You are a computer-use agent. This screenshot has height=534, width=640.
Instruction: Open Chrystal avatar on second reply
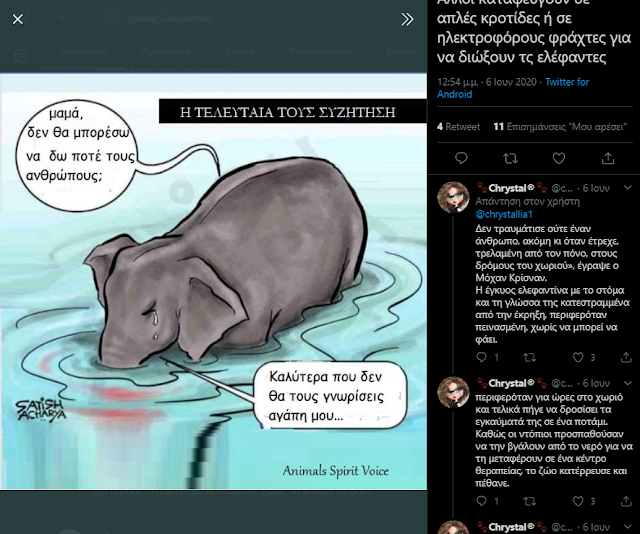click(x=453, y=392)
